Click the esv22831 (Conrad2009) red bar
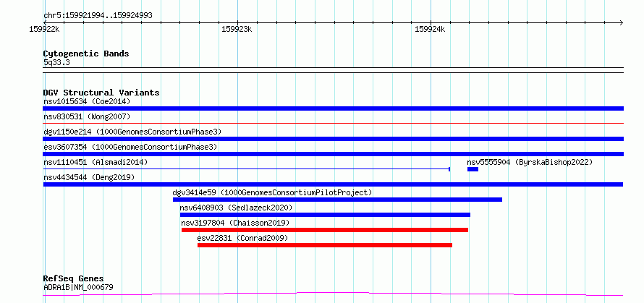 tap(325, 245)
